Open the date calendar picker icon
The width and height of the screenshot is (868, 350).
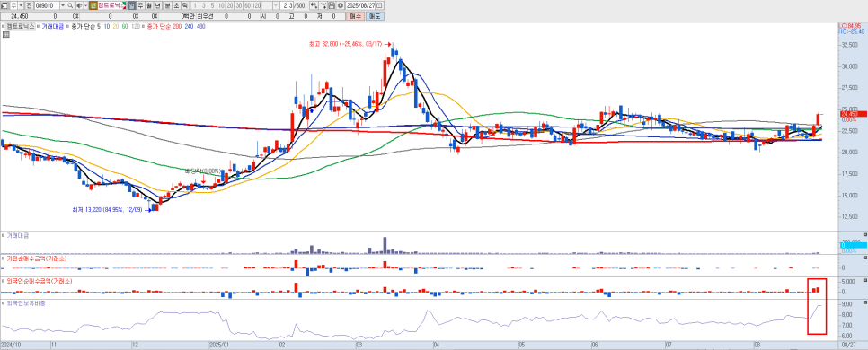coord(379,5)
